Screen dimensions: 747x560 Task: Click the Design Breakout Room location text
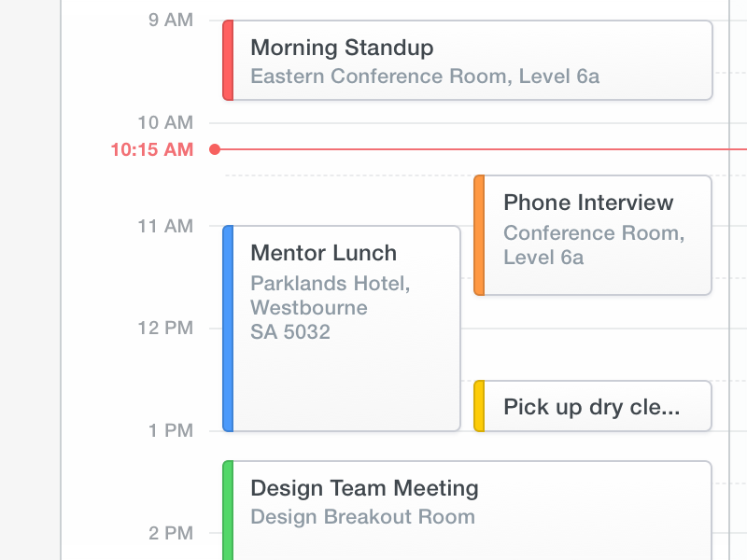point(362,517)
